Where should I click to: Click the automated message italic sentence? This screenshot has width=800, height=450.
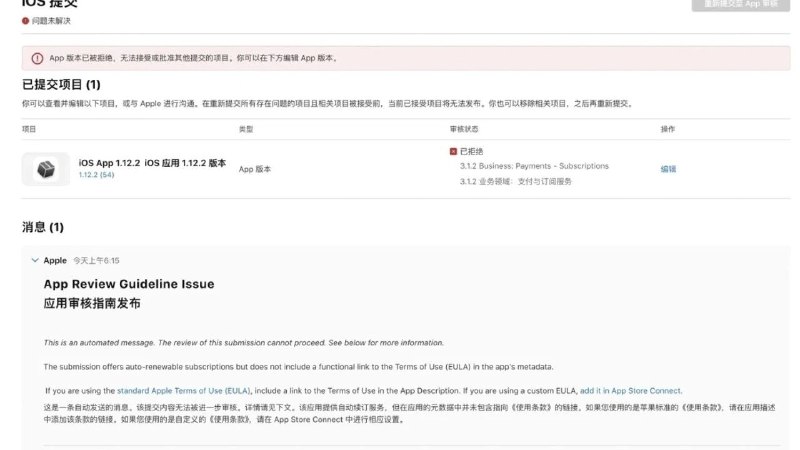(243, 343)
